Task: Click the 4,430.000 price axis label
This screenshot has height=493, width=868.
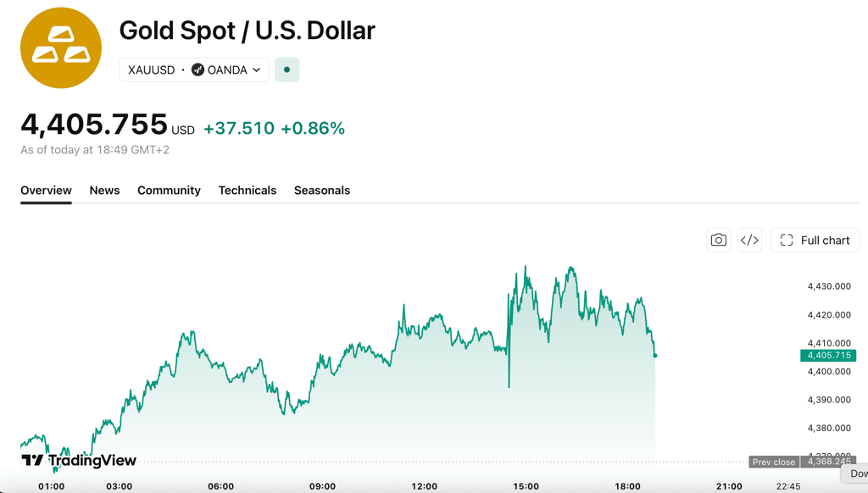Action: [x=829, y=286]
